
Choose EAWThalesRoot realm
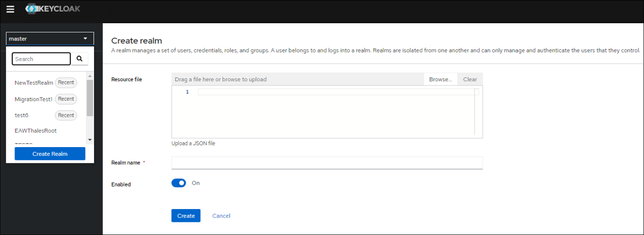[35, 131]
